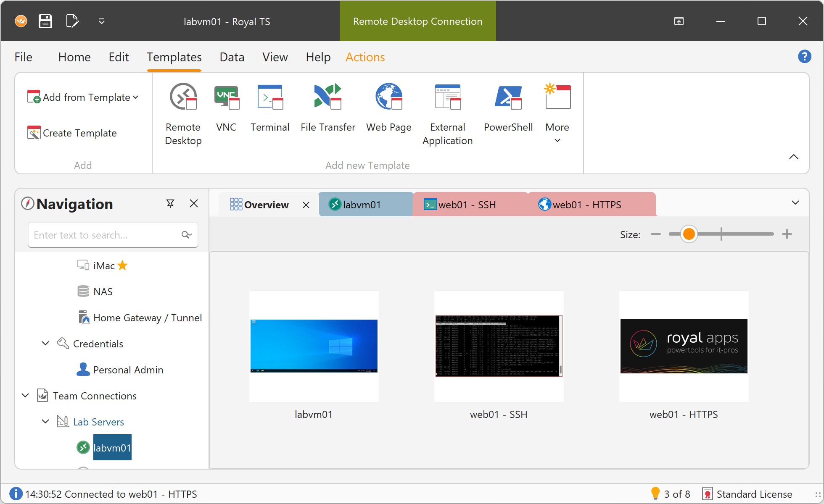Viewport: 824px width, 504px height.
Task: Click the Create Template button
Action: (72, 133)
